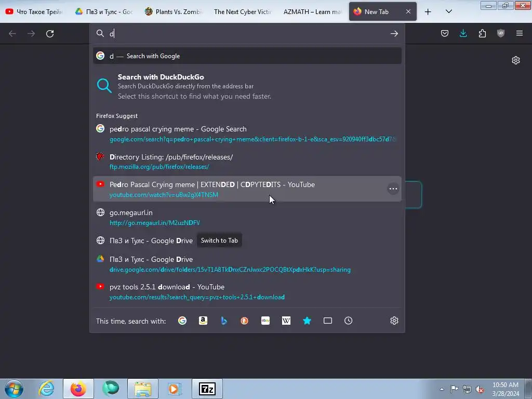This screenshot has width=532, height=399.
Task: Open a new tab with plus button
Action: pyautogui.click(x=428, y=12)
